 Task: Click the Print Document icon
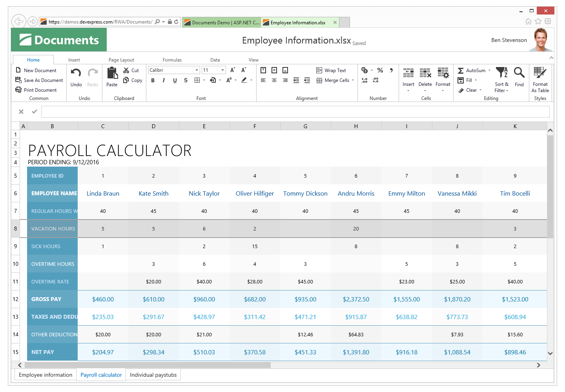18,90
